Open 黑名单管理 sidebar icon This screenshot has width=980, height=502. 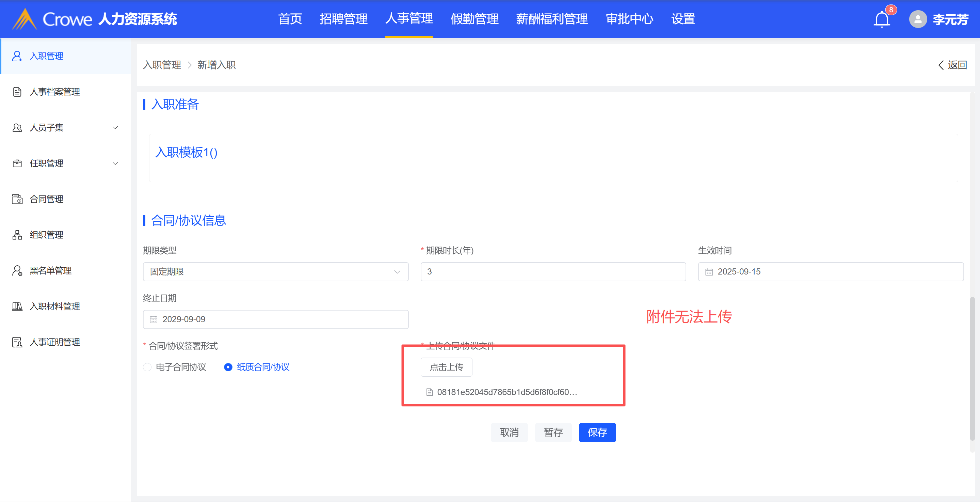tap(17, 271)
